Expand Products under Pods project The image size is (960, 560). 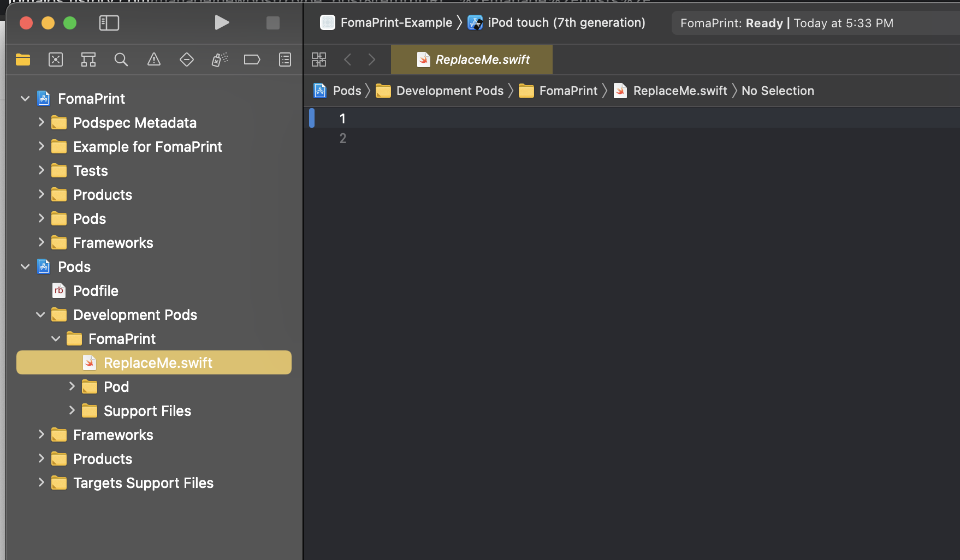[41, 458]
